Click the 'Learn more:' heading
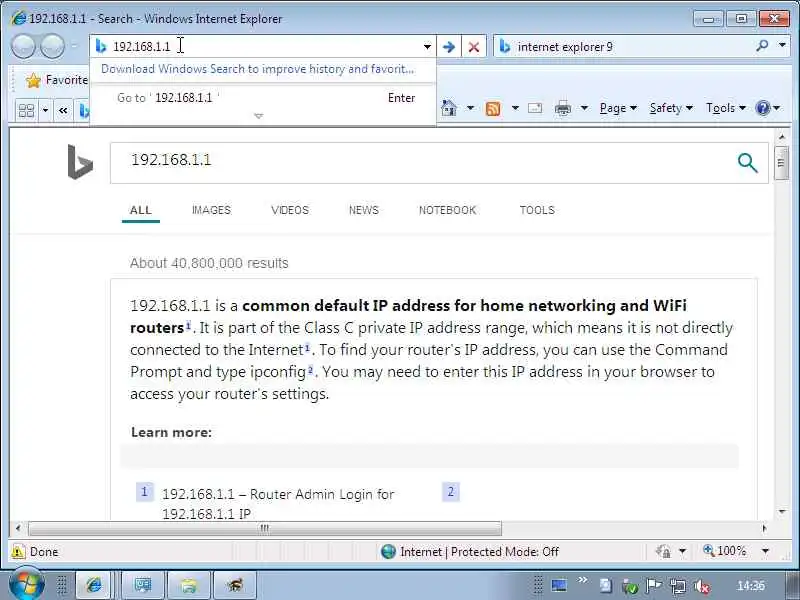 (171, 432)
